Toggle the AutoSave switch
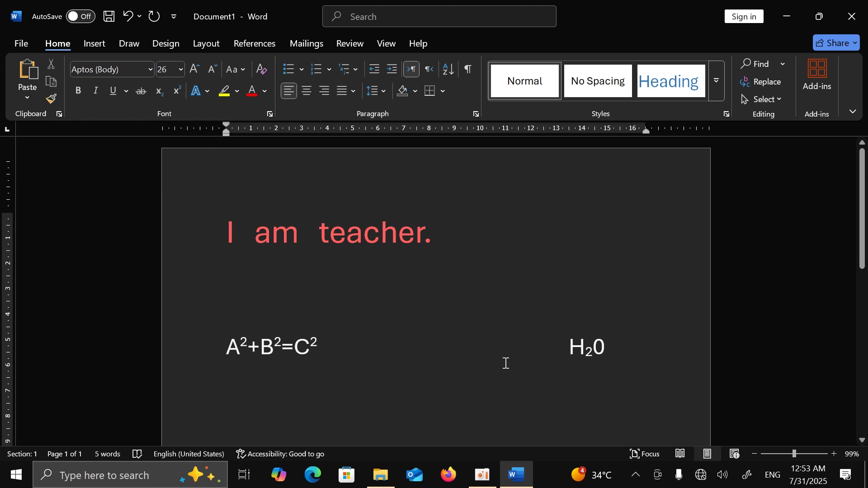Viewport: 868px width, 488px height. click(x=80, y=16)
